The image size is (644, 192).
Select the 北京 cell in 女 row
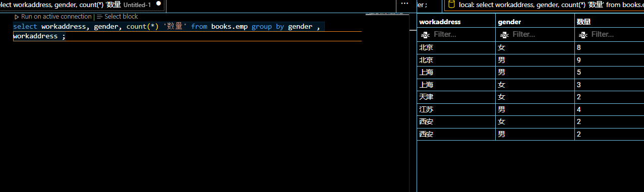456,47
